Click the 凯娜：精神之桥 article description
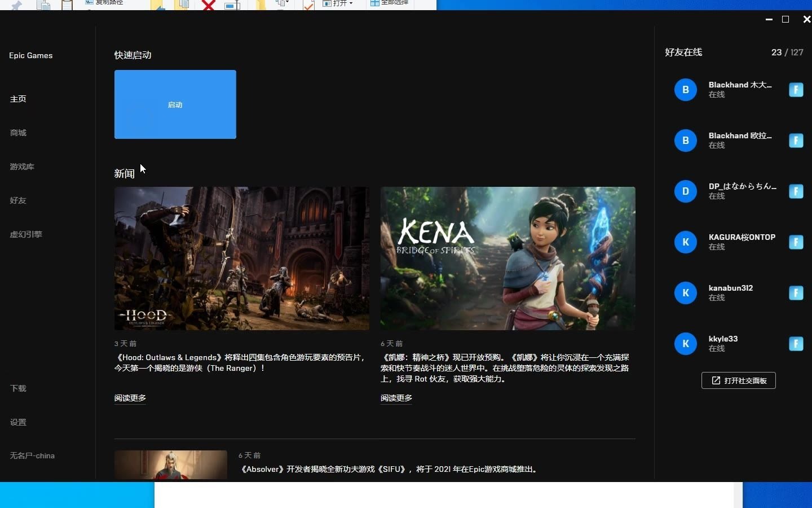This screenshot has width=812, height=508. click(x=505, y=368)
